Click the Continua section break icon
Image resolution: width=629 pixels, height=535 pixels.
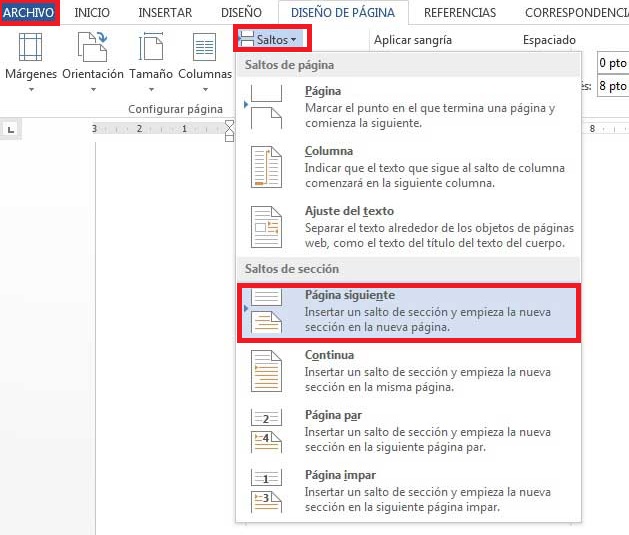[x=266, y=371]
